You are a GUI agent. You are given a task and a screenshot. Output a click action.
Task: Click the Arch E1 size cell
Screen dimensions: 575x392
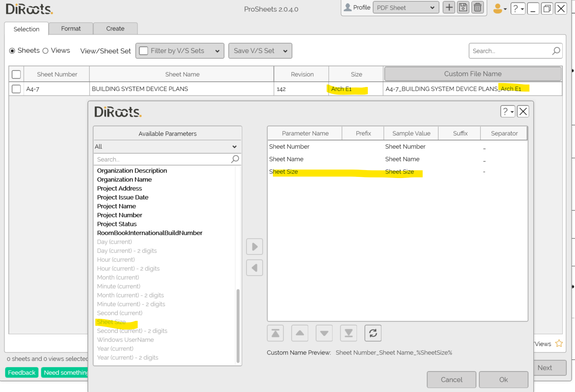(x=356, y=89)
